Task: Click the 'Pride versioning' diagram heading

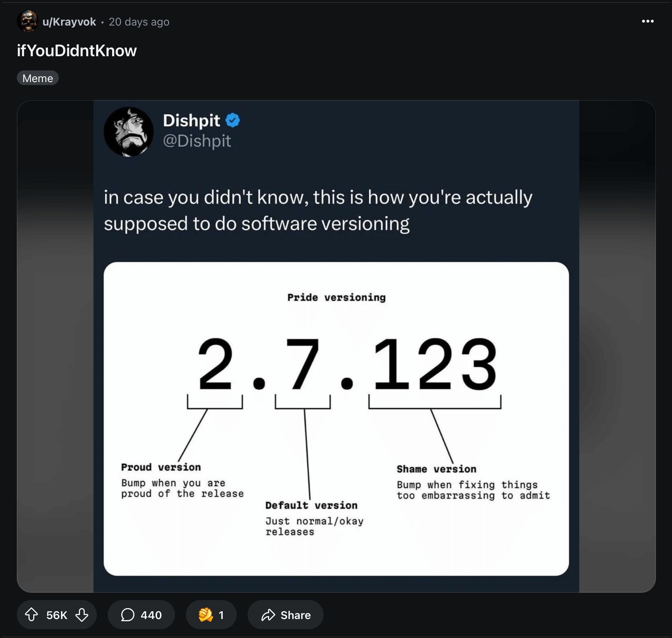Action: point(336,297)
